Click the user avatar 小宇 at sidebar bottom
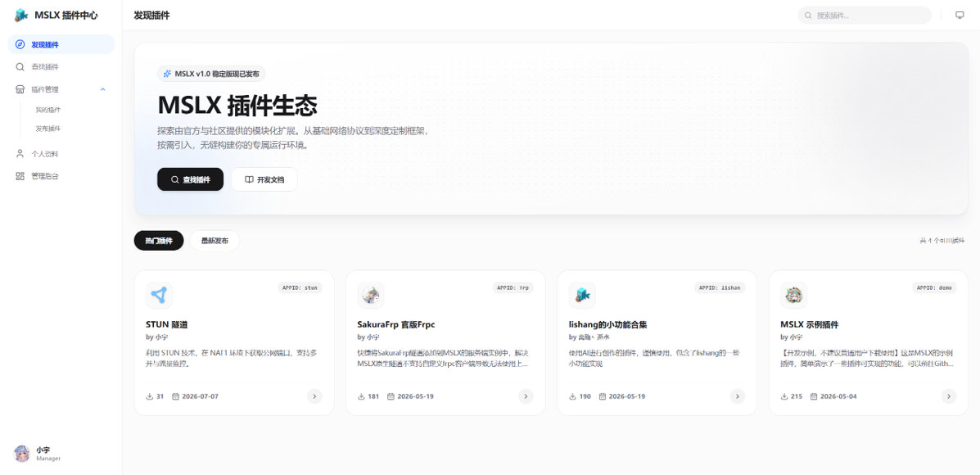This screenshot has height=475, width=980. [x=22, y=453]
